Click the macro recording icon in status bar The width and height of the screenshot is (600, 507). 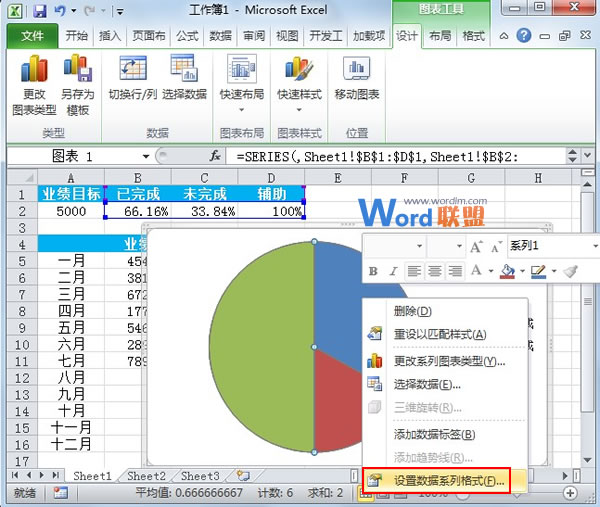click(x=60, y=493)
